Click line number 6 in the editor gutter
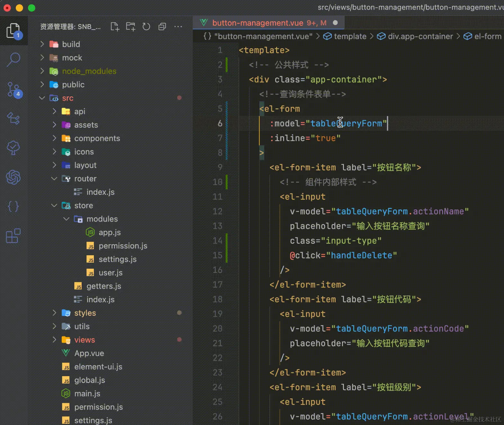Screen dimensions: 504x425 220,123
